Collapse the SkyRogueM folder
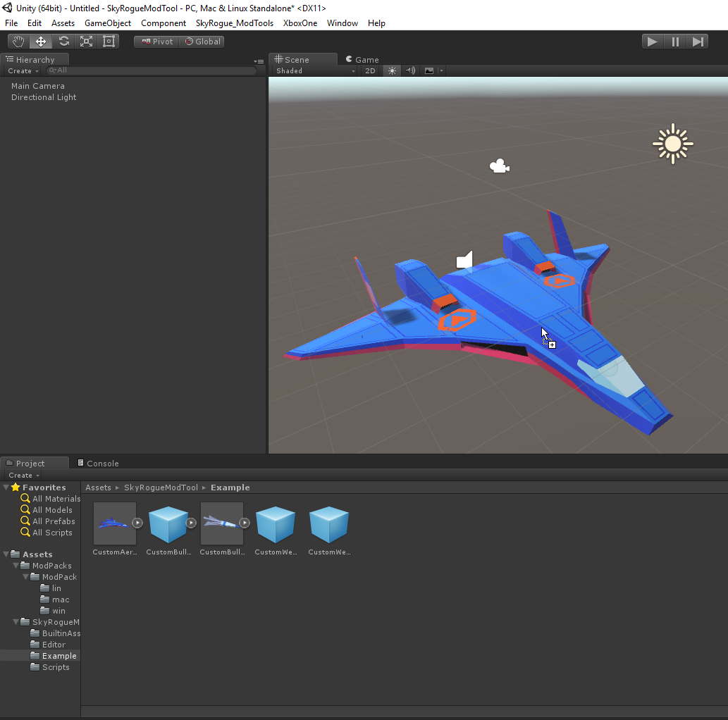The width and height of the screenshot is (728, 720). coord(16,621)
